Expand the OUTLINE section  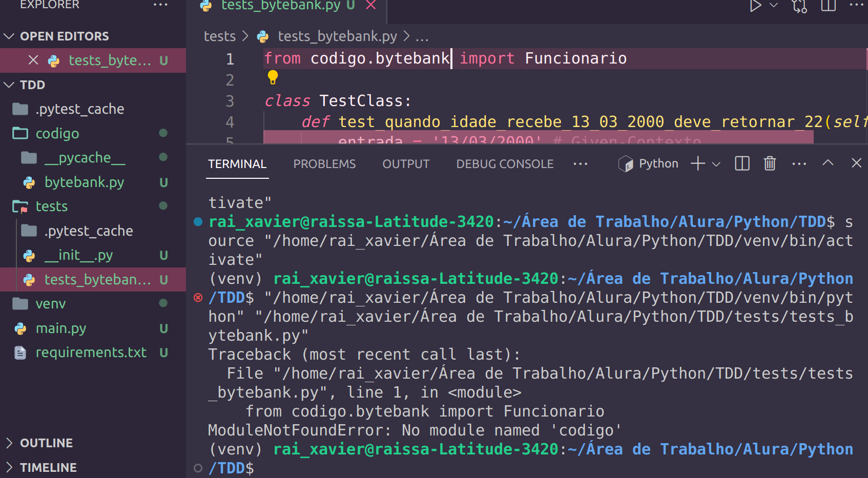(x=46, y=443)
